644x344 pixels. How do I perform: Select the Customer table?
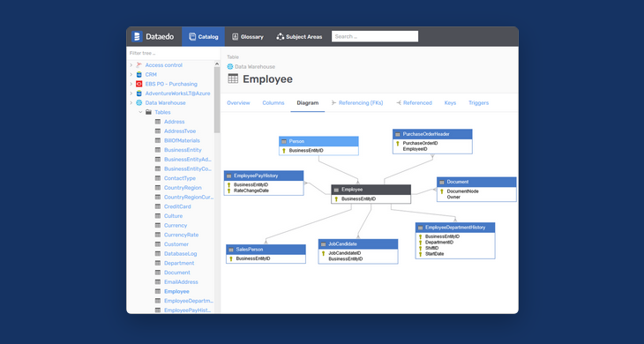[x=176, y=244]
